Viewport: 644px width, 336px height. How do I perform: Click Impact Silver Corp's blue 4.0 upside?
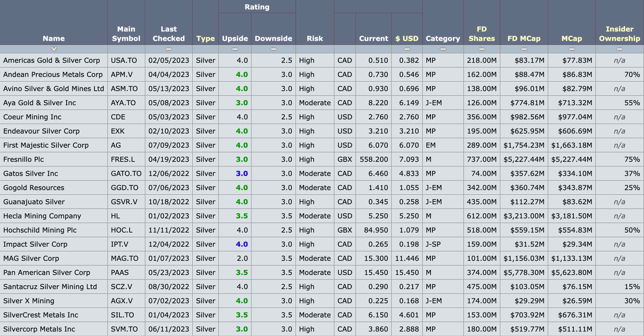[x=242, y=244]
